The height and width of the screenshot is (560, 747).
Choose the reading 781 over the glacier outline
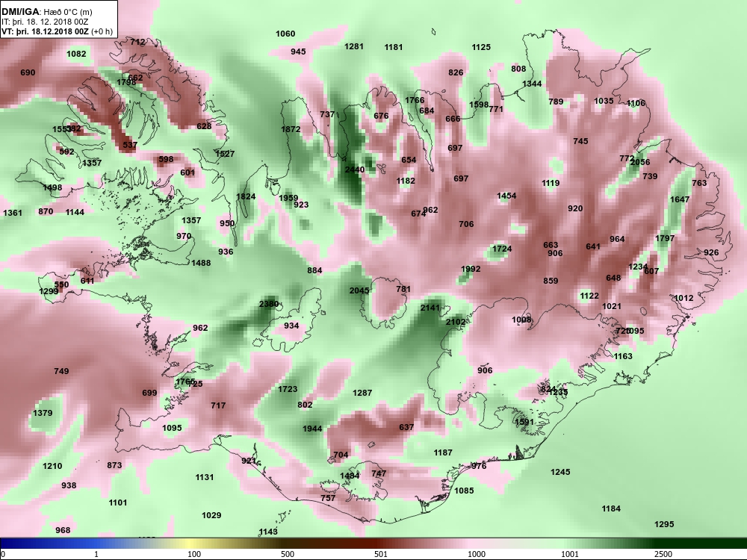(x=403, y=288)
